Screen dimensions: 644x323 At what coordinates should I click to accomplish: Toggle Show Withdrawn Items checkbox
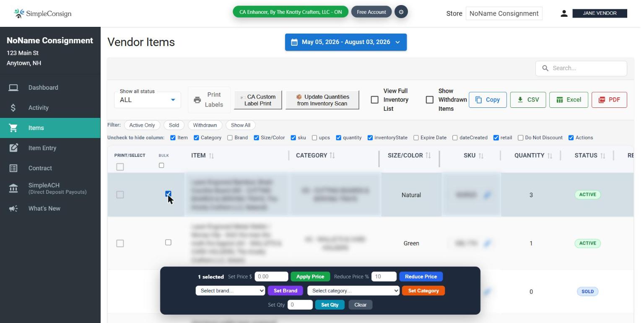[x=430, y=100]
